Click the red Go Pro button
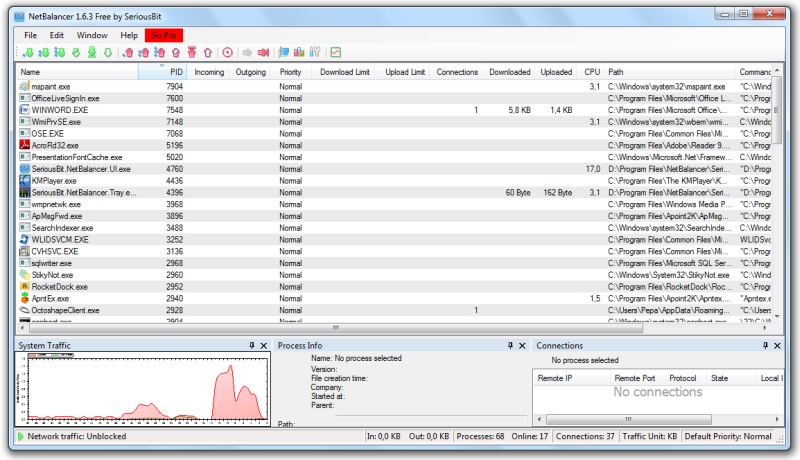The width and height of the screenshot is (800, 460). (x=164, y=35)
